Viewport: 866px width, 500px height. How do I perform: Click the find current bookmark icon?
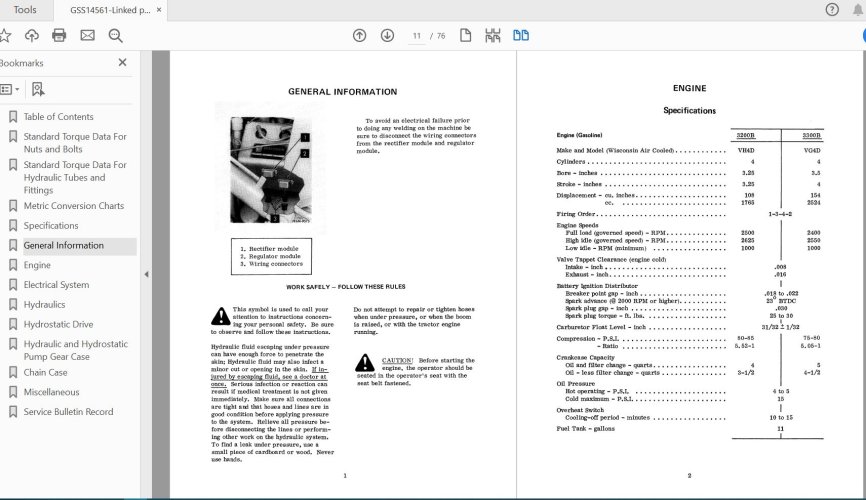point(38,89)
